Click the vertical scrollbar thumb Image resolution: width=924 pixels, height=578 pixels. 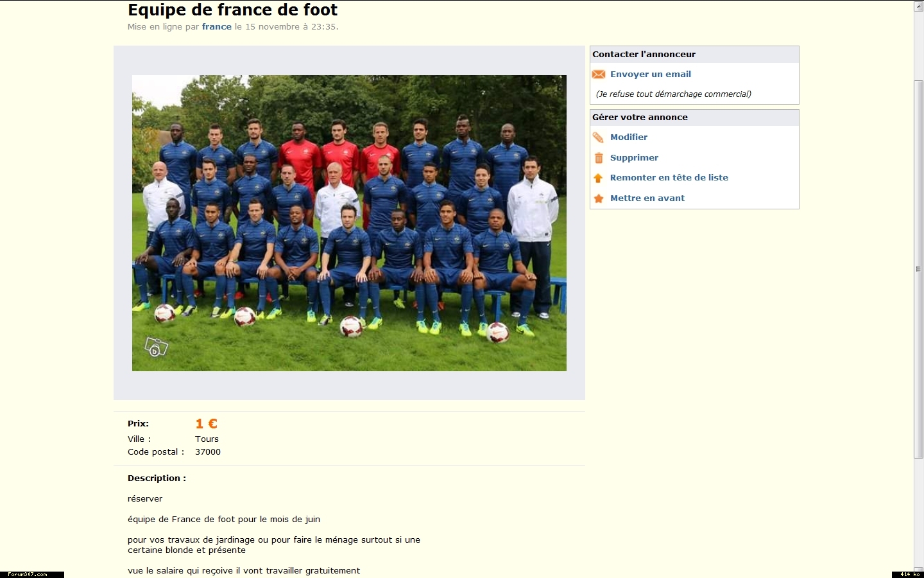(x=918, y=269)
